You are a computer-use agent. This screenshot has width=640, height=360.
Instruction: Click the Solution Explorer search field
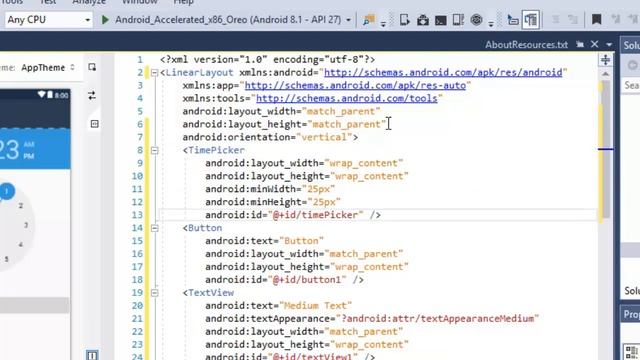(631, 85)
